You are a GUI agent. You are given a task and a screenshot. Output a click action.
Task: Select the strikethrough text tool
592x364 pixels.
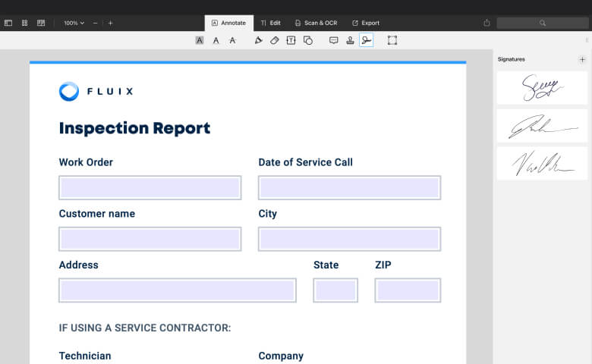point(233,40)
